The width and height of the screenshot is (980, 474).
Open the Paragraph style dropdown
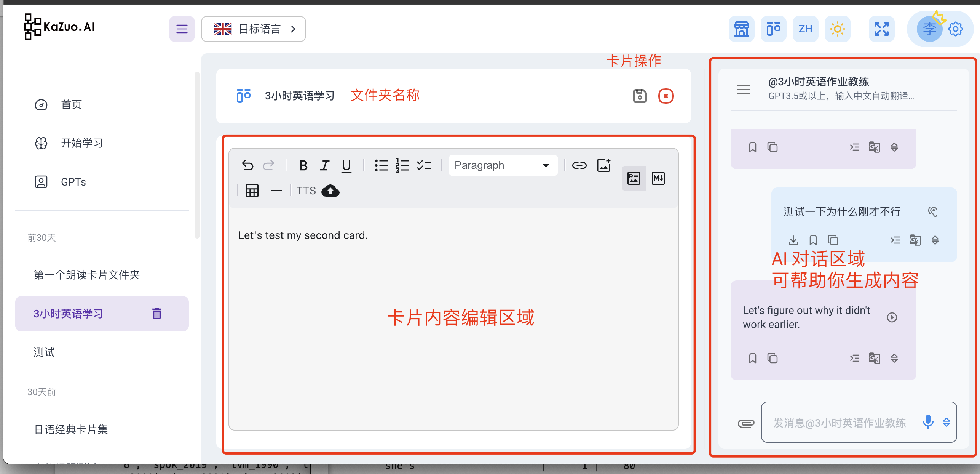click(x=503, y=165)
